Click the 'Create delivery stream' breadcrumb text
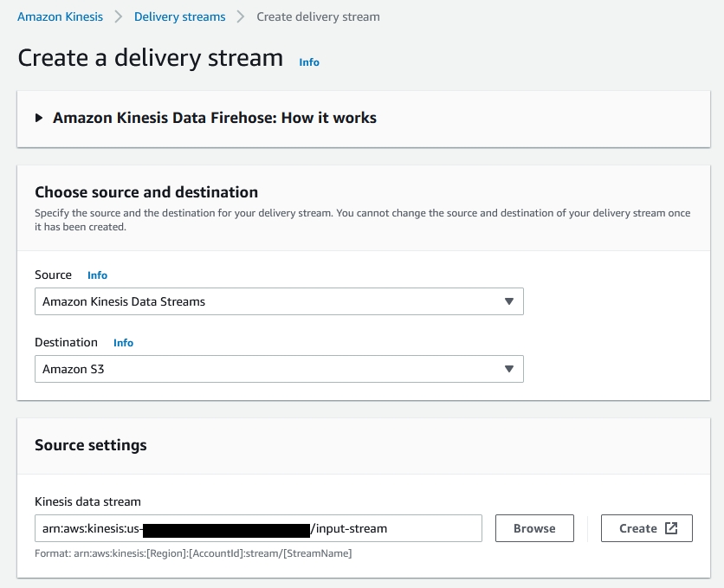724x588 pixels. [318, 16]
